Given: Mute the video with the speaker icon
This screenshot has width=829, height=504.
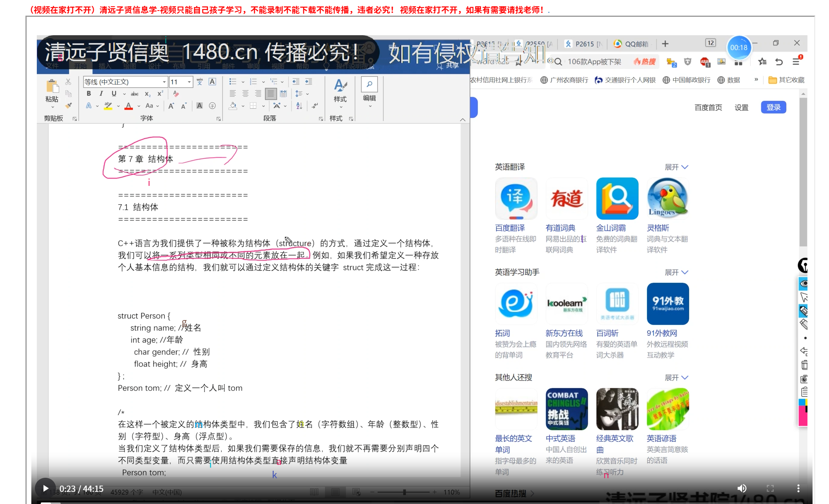Looking at the screenshot, I should pyautogui.click(x=742, y=488).
